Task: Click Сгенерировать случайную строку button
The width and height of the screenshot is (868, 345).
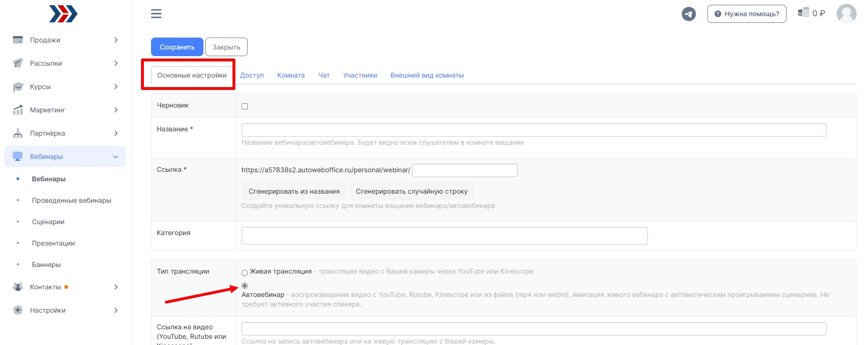Action: click(x=412, y=191)
